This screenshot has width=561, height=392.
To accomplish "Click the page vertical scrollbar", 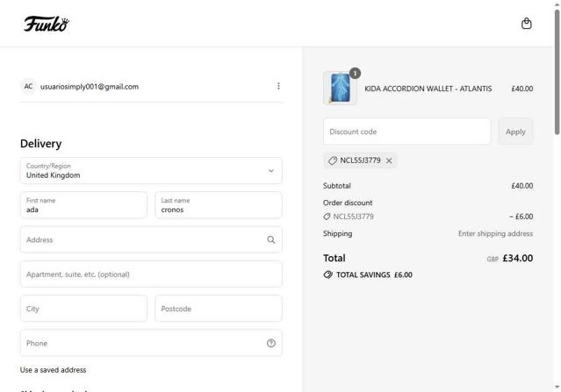I will (x=557, y=70).
